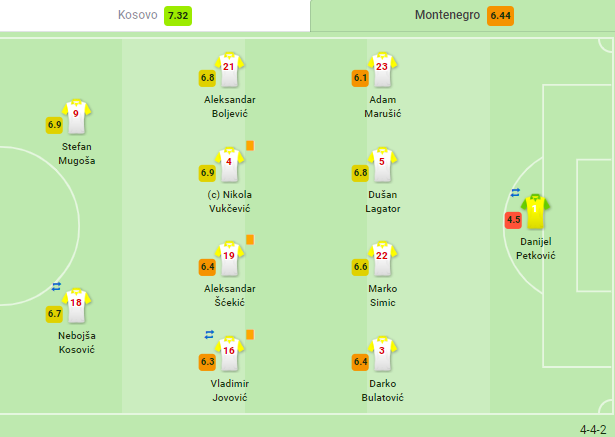The height and width of the screenshot is (437, 615).
Task: Click Montenegro's 6.44 team rating badge
Action: pos(500,16)
